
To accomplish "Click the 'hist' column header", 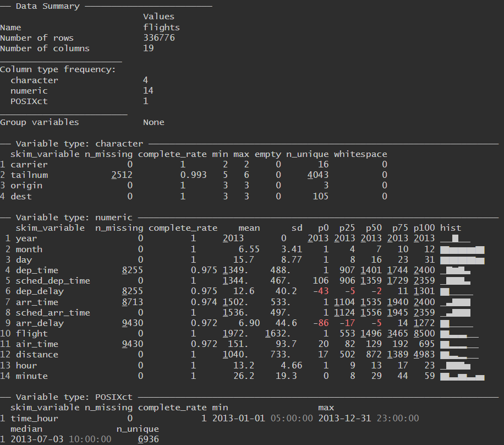I will (451, 227).
